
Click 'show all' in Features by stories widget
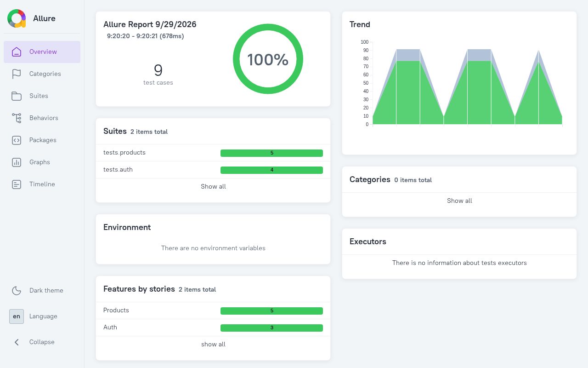coord(213,344)
